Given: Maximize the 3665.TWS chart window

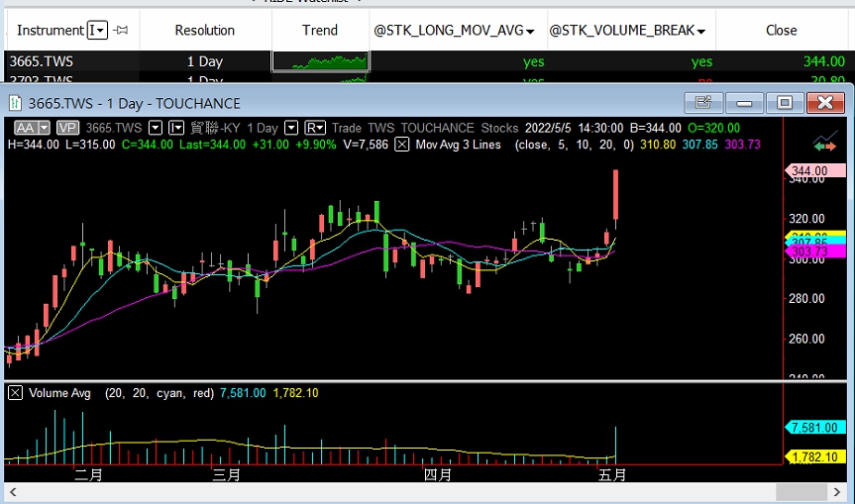Looking at the screenshot, I should 785,102.
